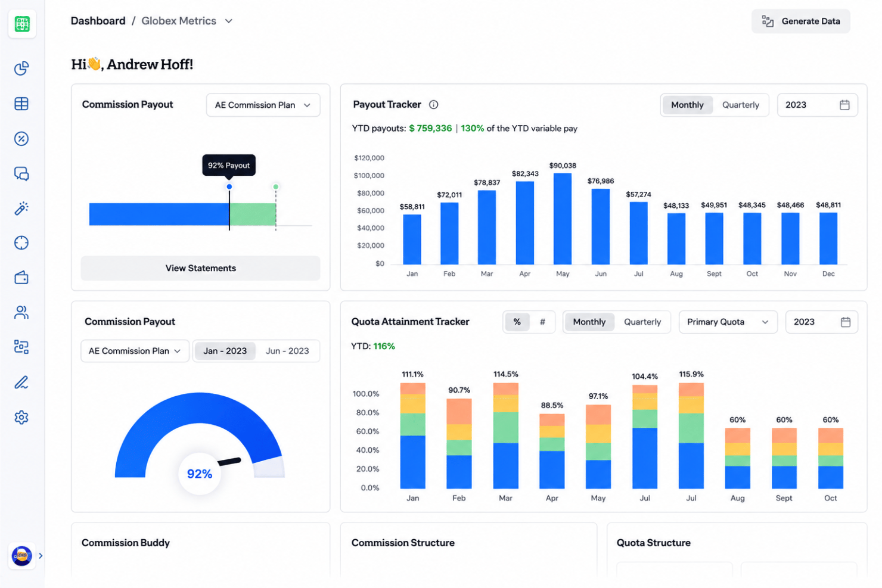Click the Commission Buddy card title
The width and height of the screenshot is (882, 588).
click(x=126, y=543)
